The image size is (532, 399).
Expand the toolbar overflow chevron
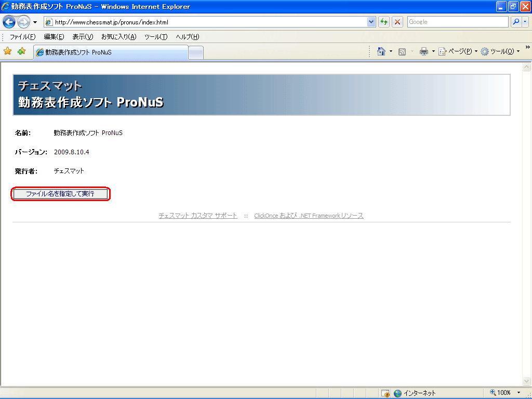(x=528, y=47)
